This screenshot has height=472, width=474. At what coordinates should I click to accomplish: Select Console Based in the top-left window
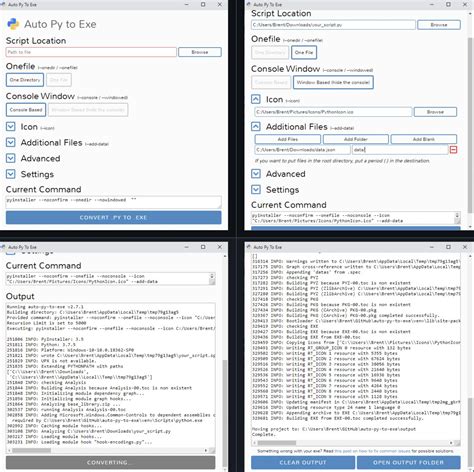26,110
